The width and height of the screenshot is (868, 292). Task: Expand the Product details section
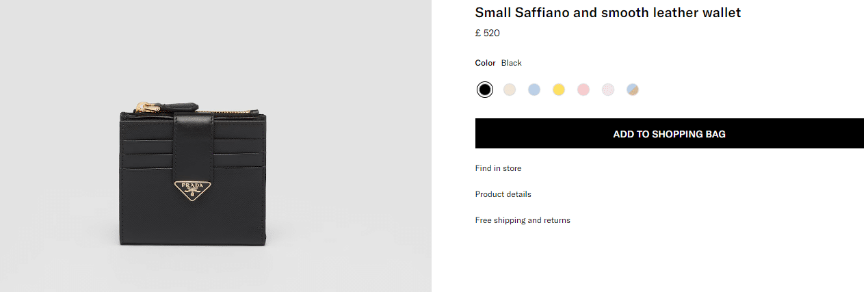coord(503,194)
